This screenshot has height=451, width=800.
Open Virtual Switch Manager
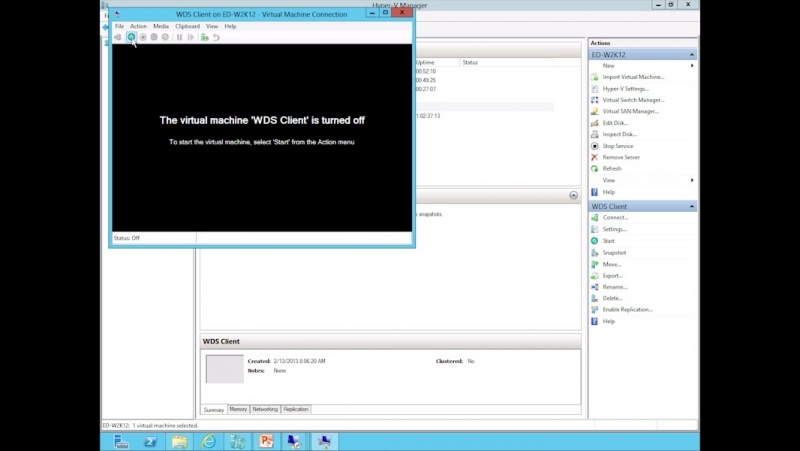[633, 100]
